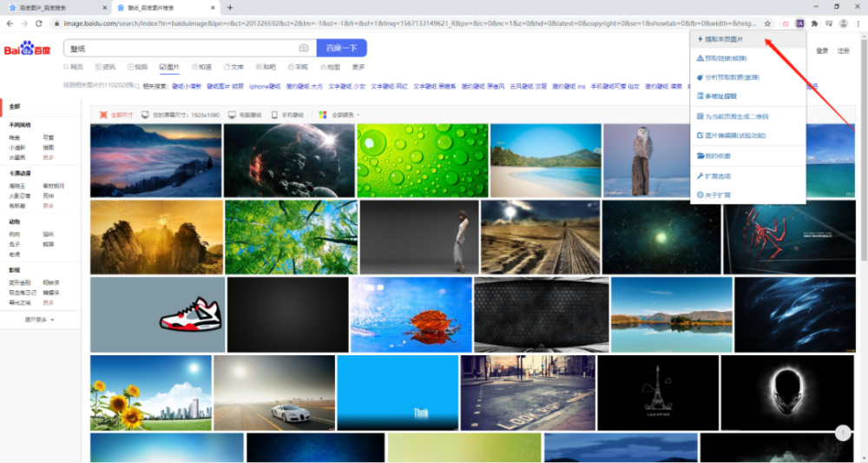Open the 更多 search category menu
Viewport: 868px width, 463px height.
[x=358, y=67]
